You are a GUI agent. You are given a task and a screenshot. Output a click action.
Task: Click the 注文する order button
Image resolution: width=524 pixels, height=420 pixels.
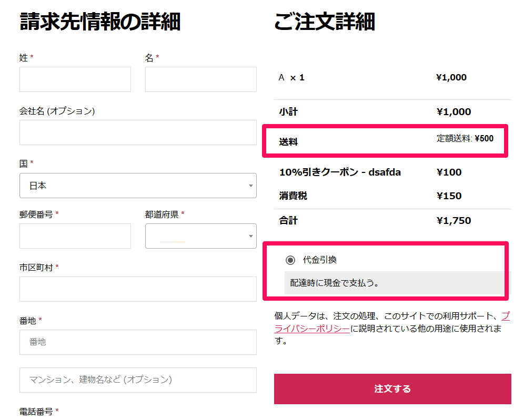click(392, 389)
